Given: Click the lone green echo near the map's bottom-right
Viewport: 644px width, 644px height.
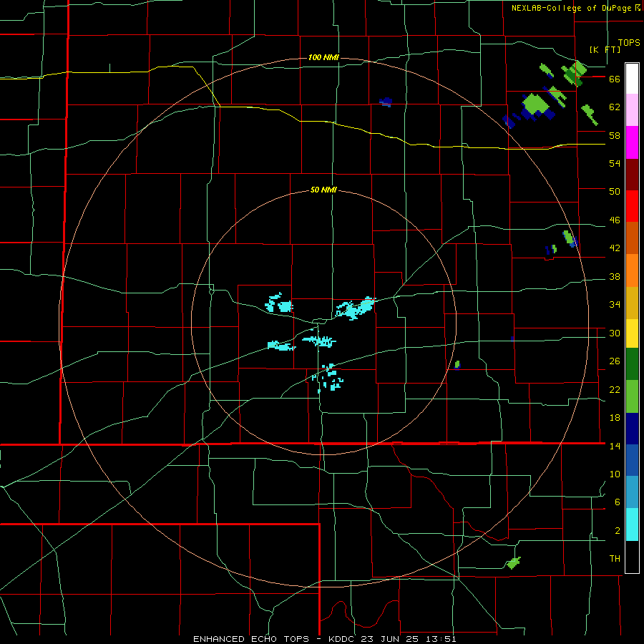Looking at the screenshot, I should pos(514,562).
